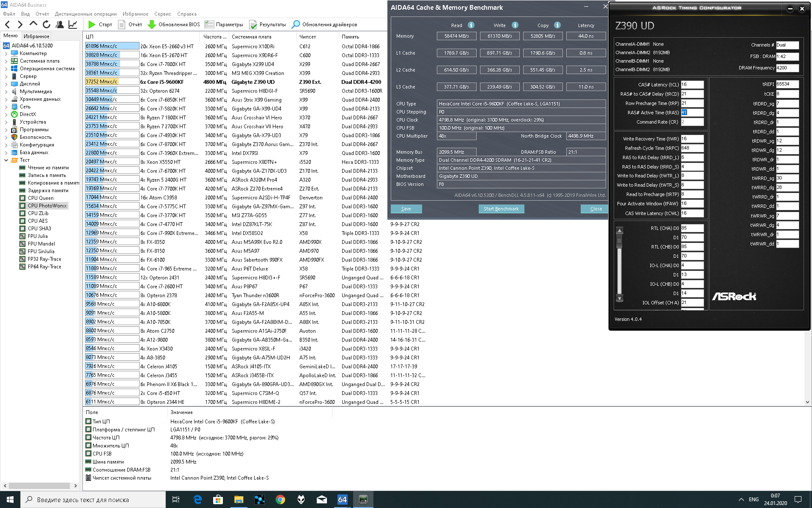Viewport: 812px width, 508px height.
Task: Expand the Системная плата tree node
Action: (x=6, y=61)
